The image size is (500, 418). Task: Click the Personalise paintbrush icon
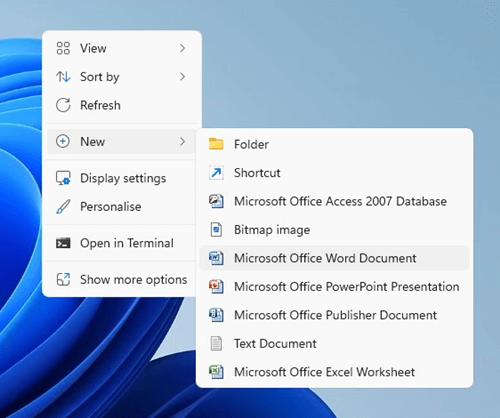63,207
